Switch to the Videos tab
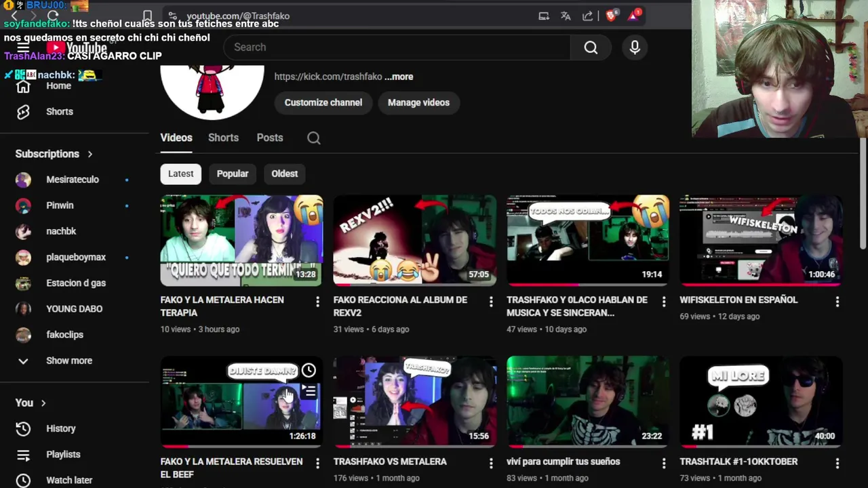 (x=176, y=138)
